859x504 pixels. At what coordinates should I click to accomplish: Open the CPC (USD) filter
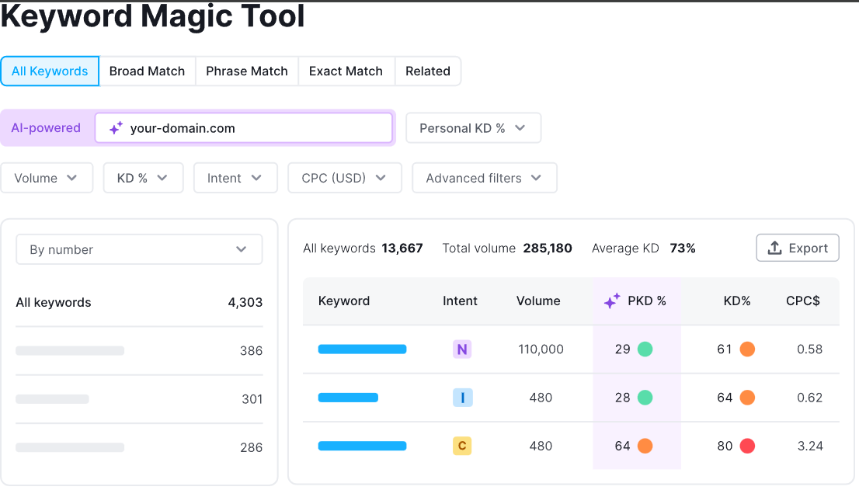tap(344, 178)
